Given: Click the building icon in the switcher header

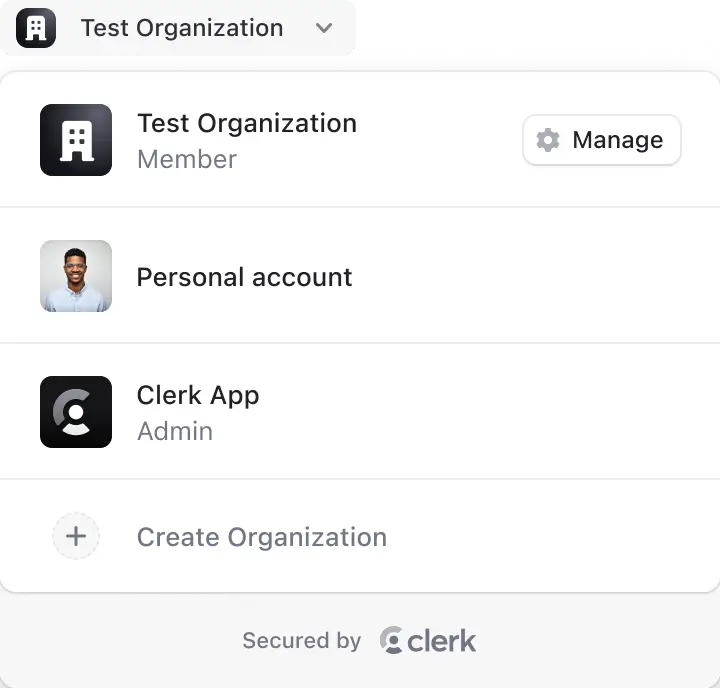Looking at the screenshot, I should point(36,27).
